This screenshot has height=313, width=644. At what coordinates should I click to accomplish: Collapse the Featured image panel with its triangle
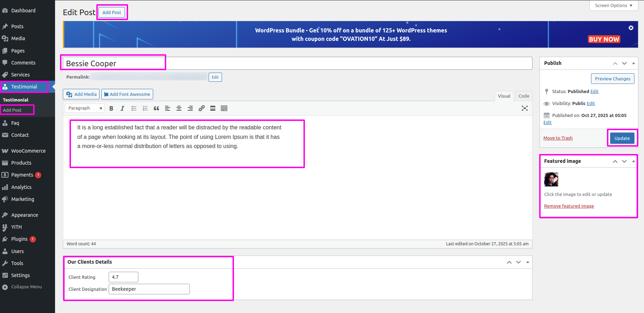[x=633, y=161]
